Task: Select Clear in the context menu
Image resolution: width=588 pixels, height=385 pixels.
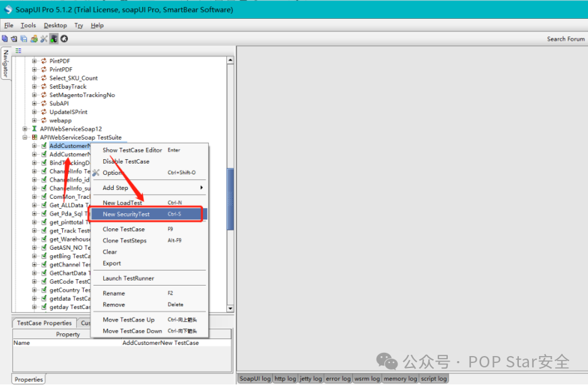Action: [x=149, y=252]
